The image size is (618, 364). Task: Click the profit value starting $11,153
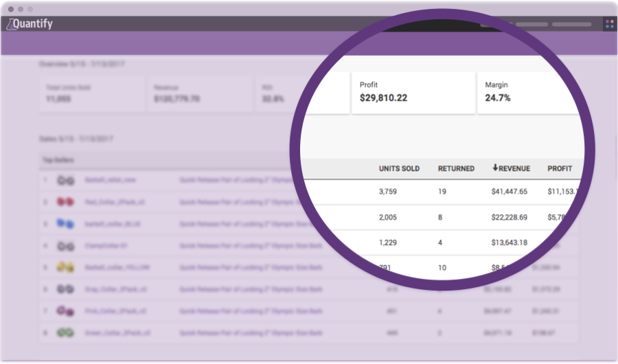[x=562, y=192]
